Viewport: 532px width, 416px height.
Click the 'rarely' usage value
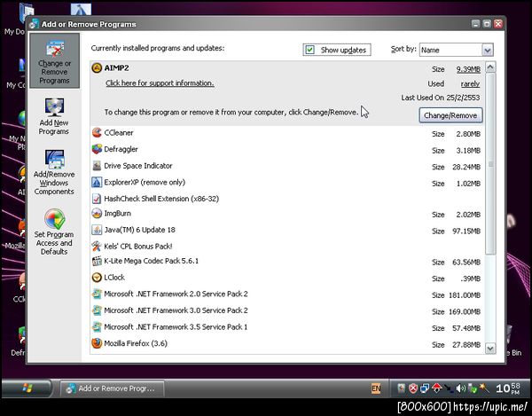click(x=470, y=83)
